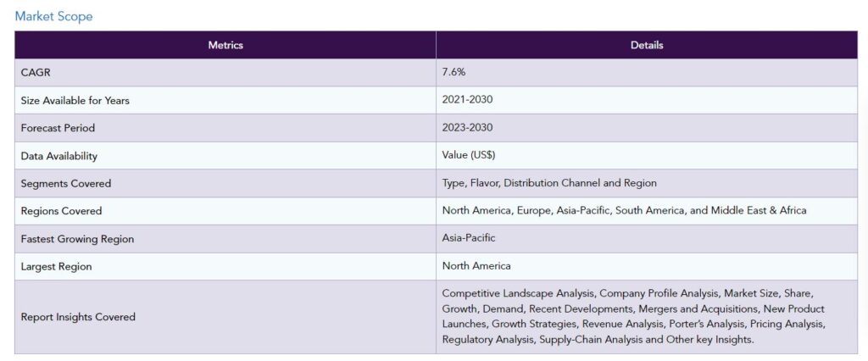Select the Report Insights Covered cell
Image resolution: width=868 pixels, height=361 pixels.
click(225, 317)
